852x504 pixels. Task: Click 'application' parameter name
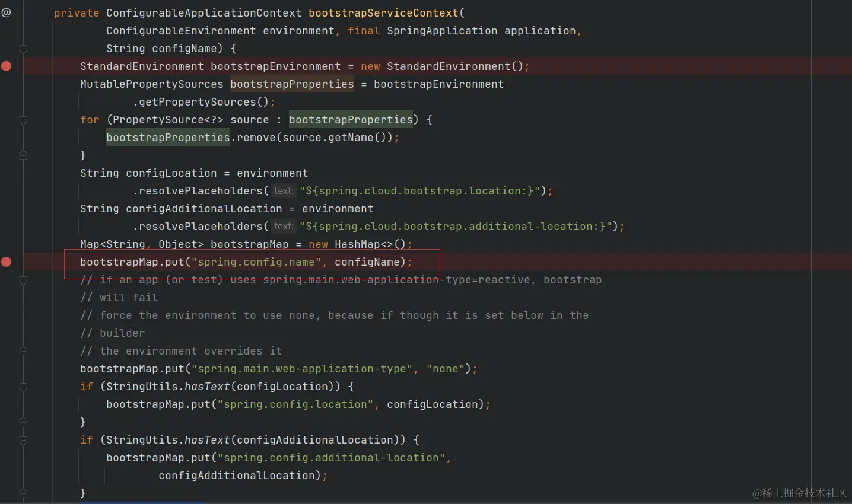tap(540, 31)
